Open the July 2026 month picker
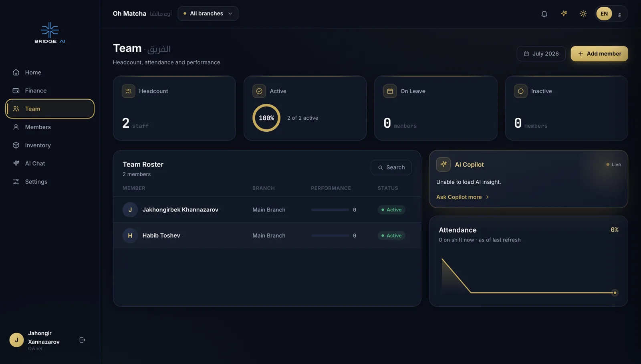This screenshot has width=641, height=364. [541, 54]
